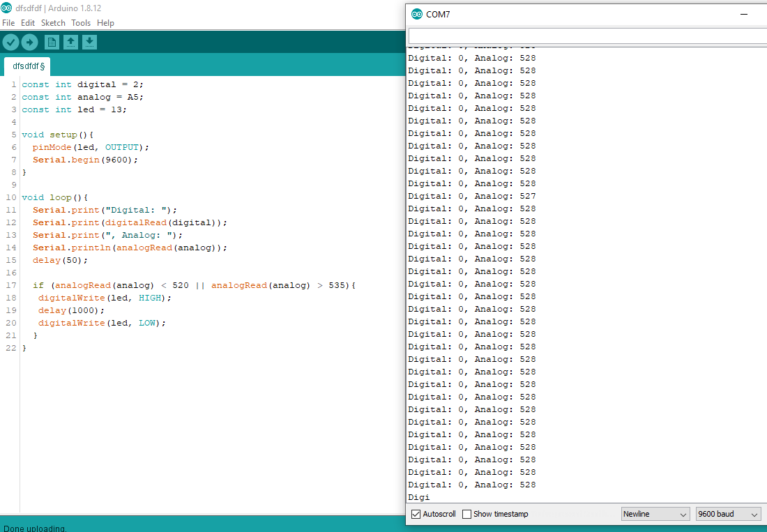This screenshot has width=767, height=532.
Task: Click code line 'const int analog = A5;'
Action: [x=83, y=98]
